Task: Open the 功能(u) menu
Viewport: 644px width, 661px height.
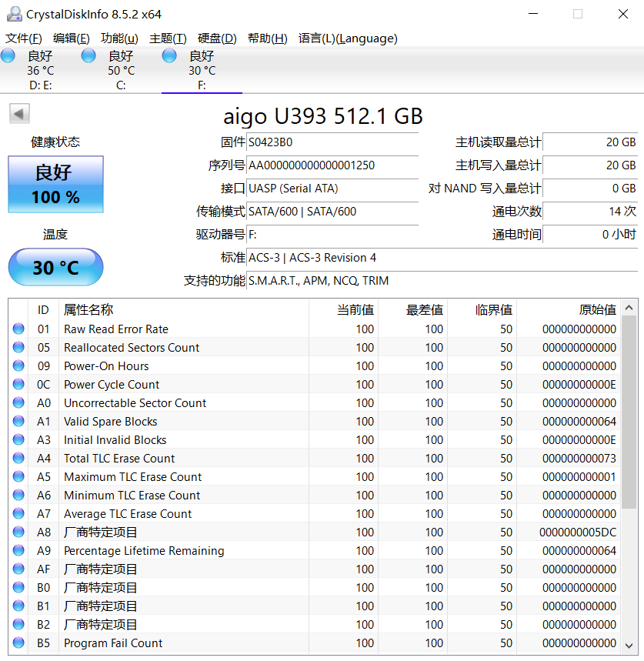Action: (119, 38)
